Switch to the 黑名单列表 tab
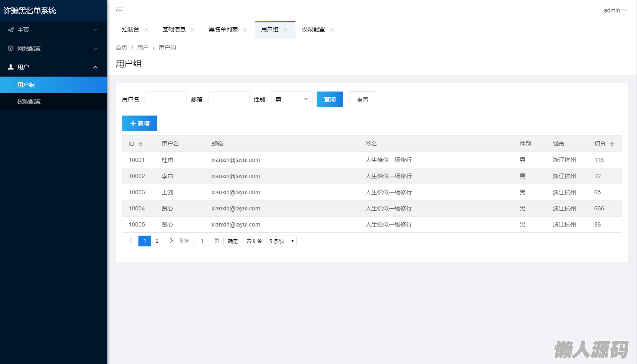 (x=223, y=30)
